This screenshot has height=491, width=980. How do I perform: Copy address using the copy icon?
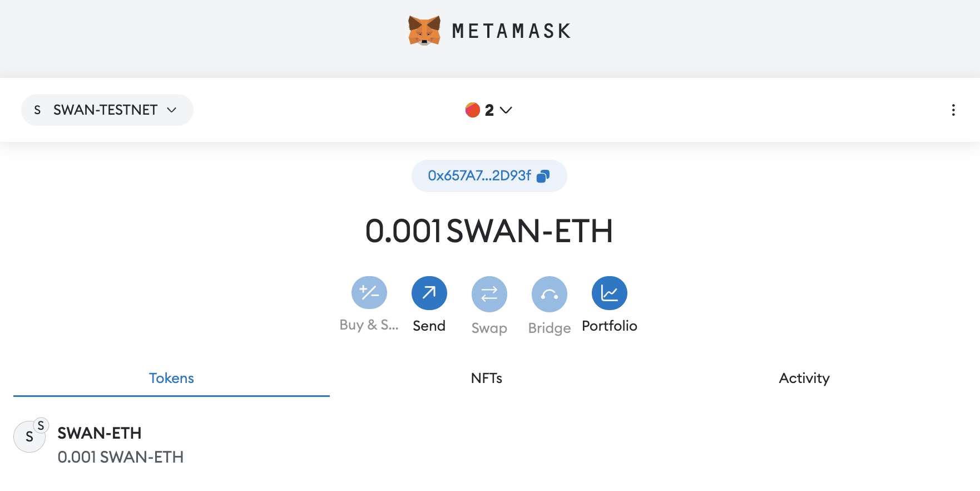543,176
